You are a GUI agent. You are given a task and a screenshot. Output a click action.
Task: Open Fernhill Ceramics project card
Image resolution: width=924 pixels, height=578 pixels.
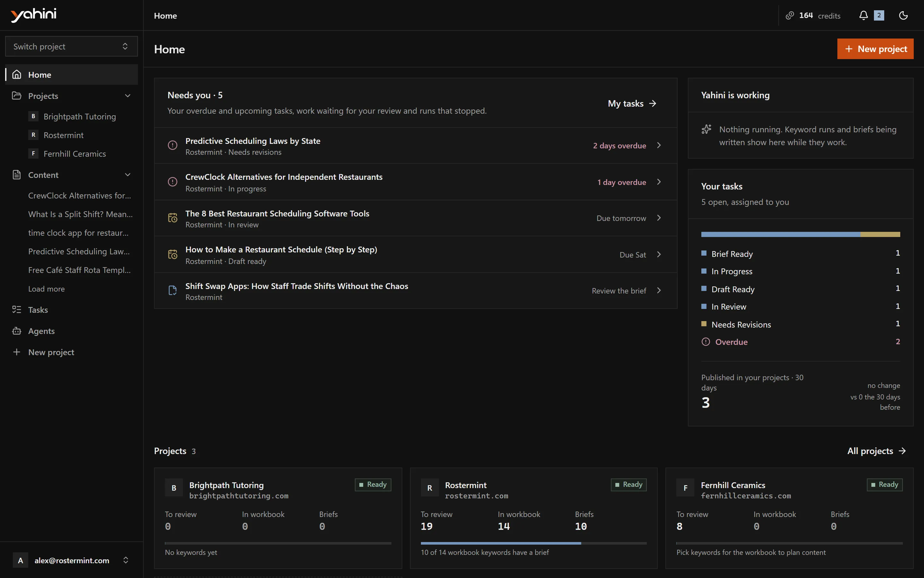click(789, 518)
